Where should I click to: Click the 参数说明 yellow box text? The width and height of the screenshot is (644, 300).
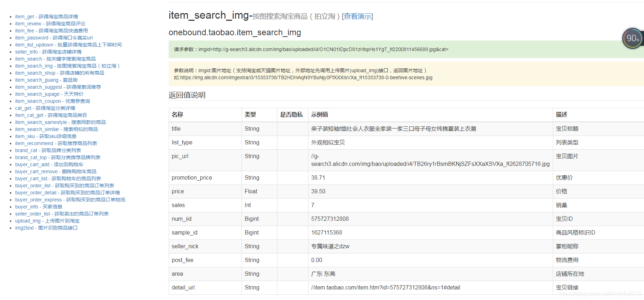click(303, 74)
